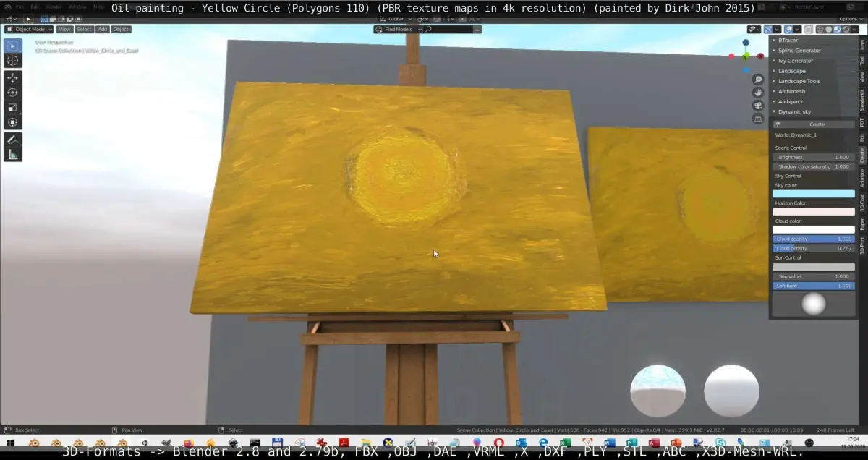Viewport: 868px width, 460px height.
Task: Click the Dynamic sky Create button
Action: tap(814, 124)
